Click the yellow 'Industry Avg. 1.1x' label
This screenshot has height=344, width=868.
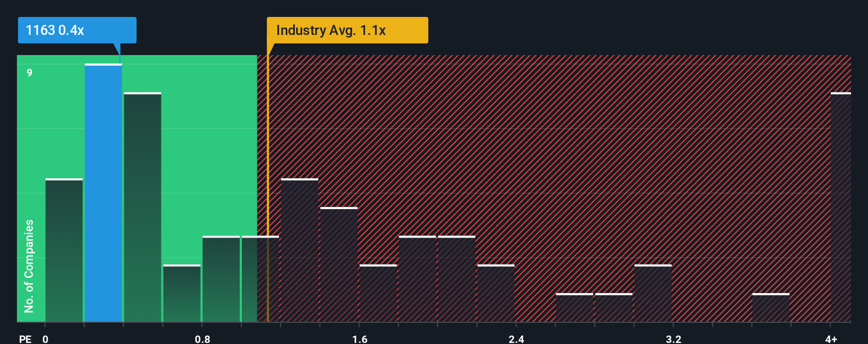(x=347, y=30)
